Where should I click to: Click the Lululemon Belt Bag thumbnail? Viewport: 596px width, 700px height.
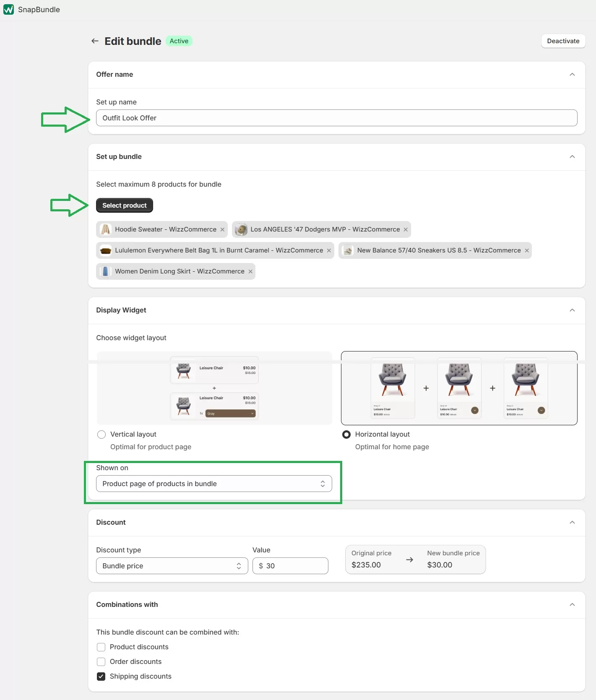pos(106,250)
